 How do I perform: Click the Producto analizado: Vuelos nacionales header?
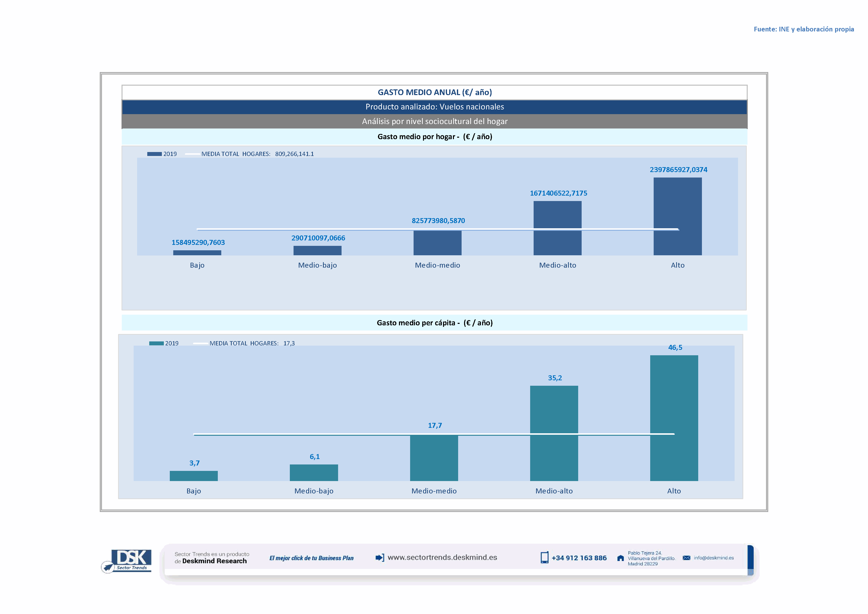[x=434, y=107]
